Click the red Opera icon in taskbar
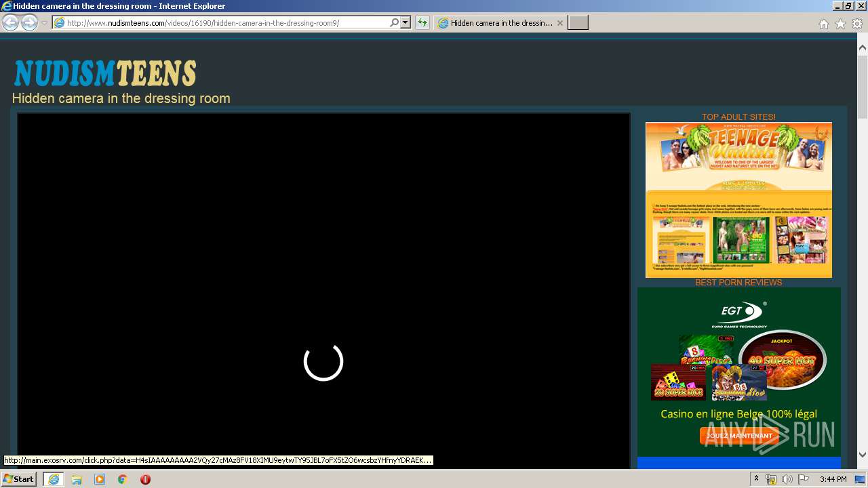Viewport: 868px width, 488px height. click(x=145, y=479)
